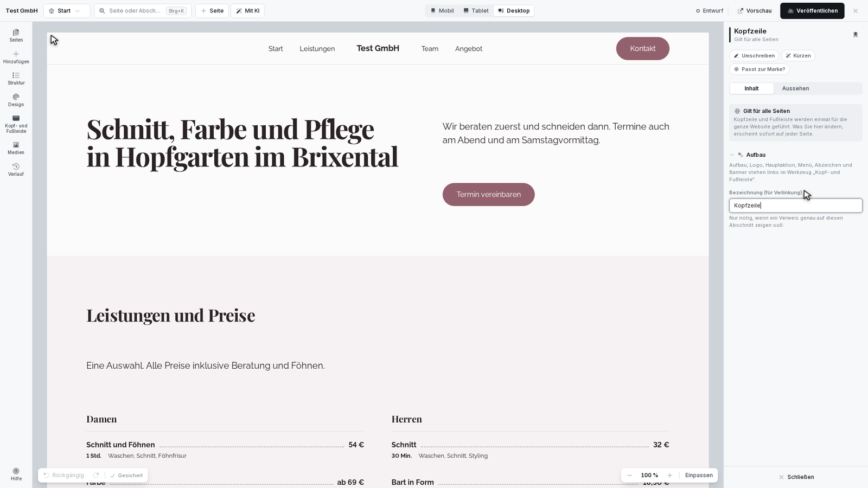Click the Angebot navigation link
This screenshot has width=868, height=488.
469,49
